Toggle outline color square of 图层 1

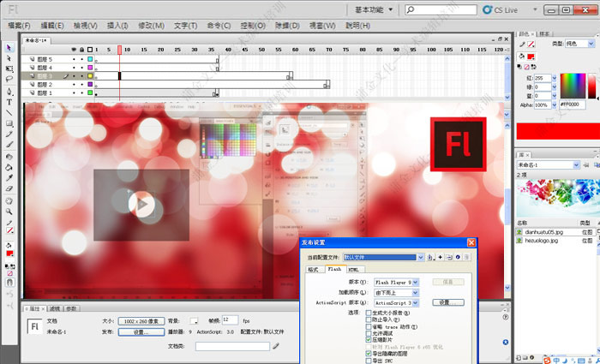point(90,92)
